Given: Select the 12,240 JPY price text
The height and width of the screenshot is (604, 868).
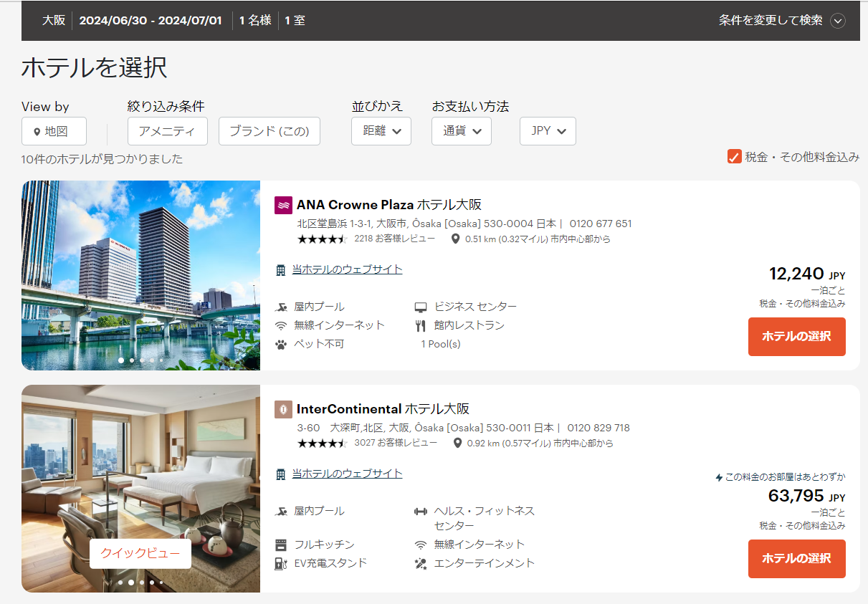Looking at the screenshot, I should pyautogui.click(x=807, y=274).
